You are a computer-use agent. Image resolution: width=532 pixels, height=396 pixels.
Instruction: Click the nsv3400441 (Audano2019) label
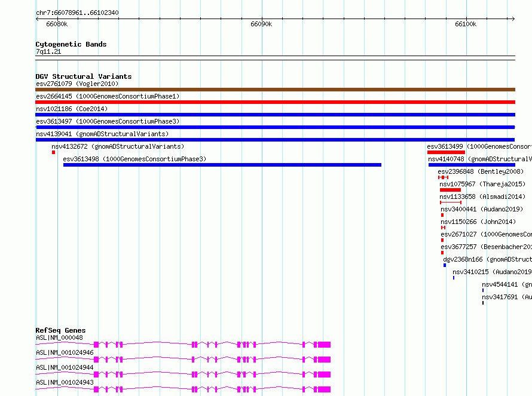coord(482,209)
